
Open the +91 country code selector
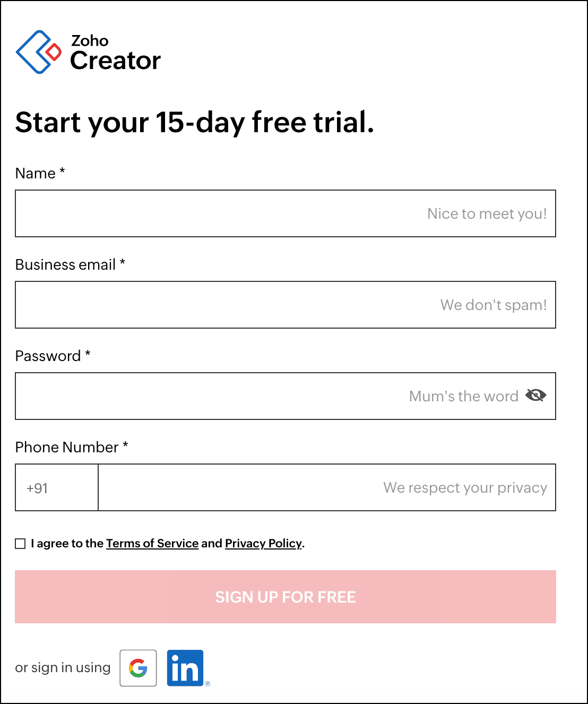pos(56,488)
